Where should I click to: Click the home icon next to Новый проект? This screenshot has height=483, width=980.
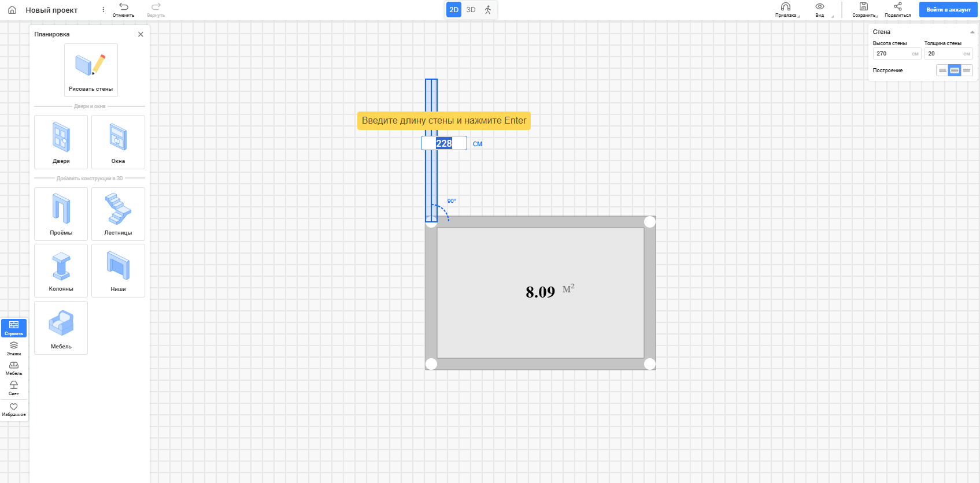pyautogui.click(x=12, y=10)
